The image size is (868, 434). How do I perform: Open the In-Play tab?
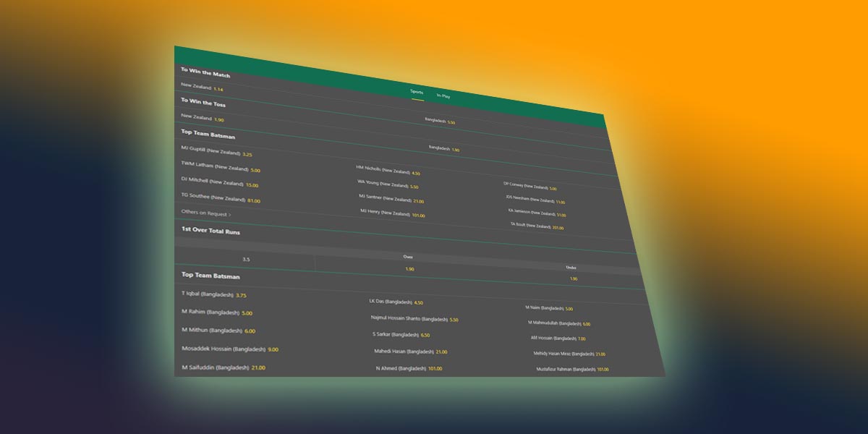click(443, 95)
